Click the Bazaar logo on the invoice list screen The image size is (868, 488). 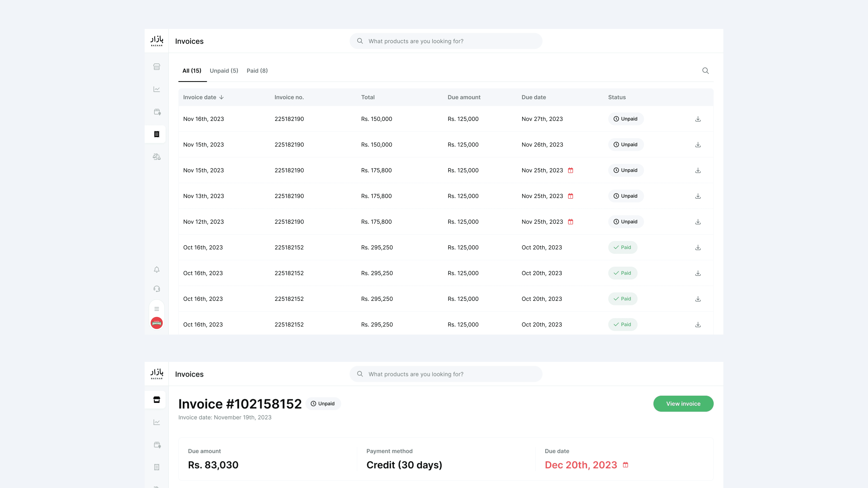(157, 41)
